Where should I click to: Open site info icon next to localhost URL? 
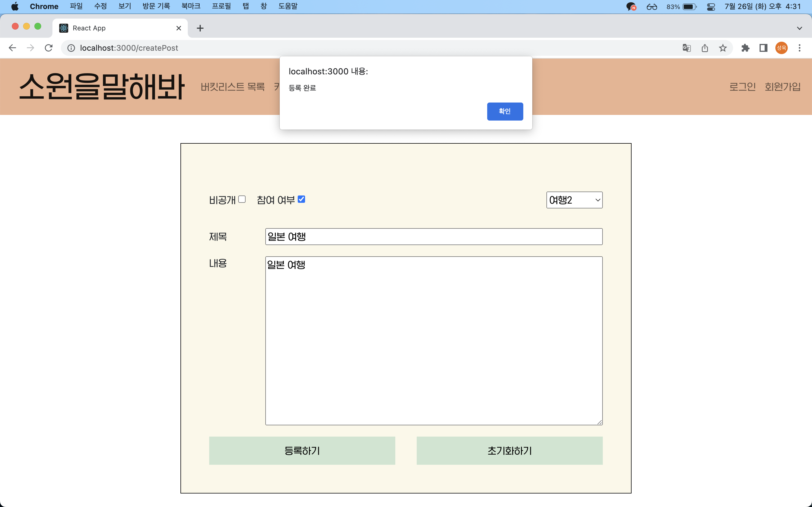pos(71,48)
